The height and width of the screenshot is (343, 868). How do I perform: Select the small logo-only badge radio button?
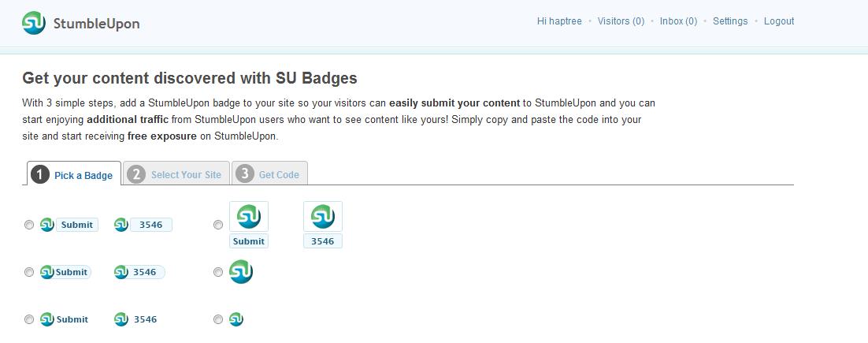pyautogui.click(x=218, y=319)
